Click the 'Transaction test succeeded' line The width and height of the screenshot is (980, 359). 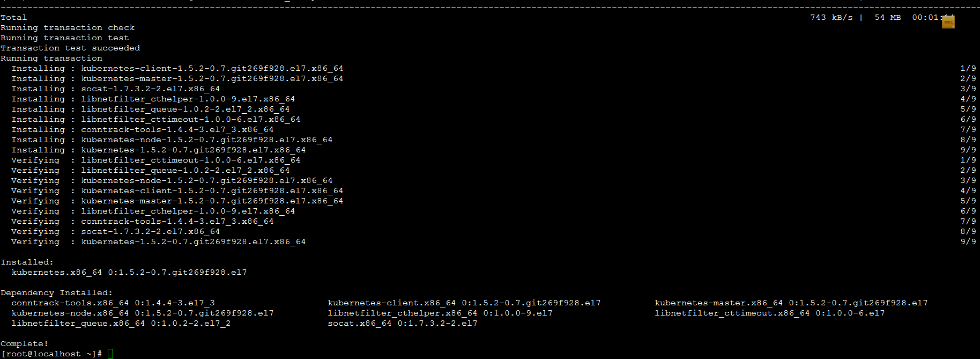tap(70, 48)
